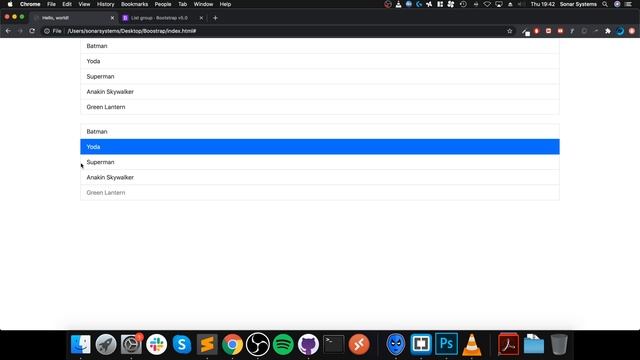Bookmark this page with the star icon

[509, 31]
